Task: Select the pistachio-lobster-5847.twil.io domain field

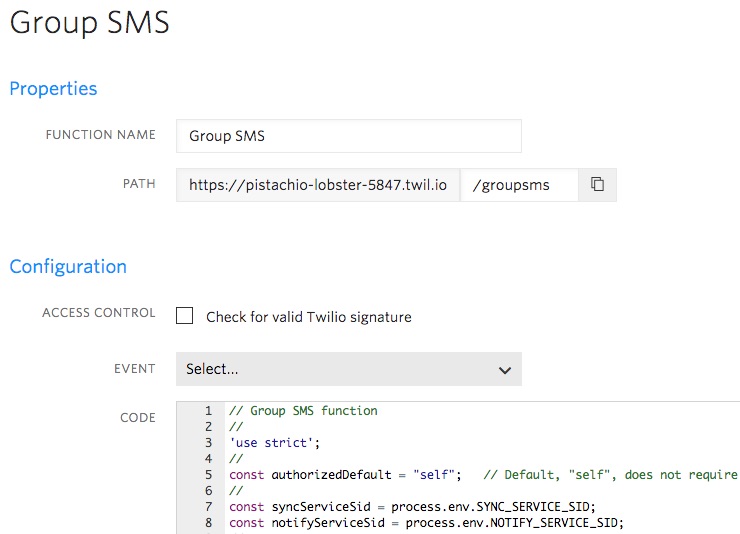Action: [318, 185]
